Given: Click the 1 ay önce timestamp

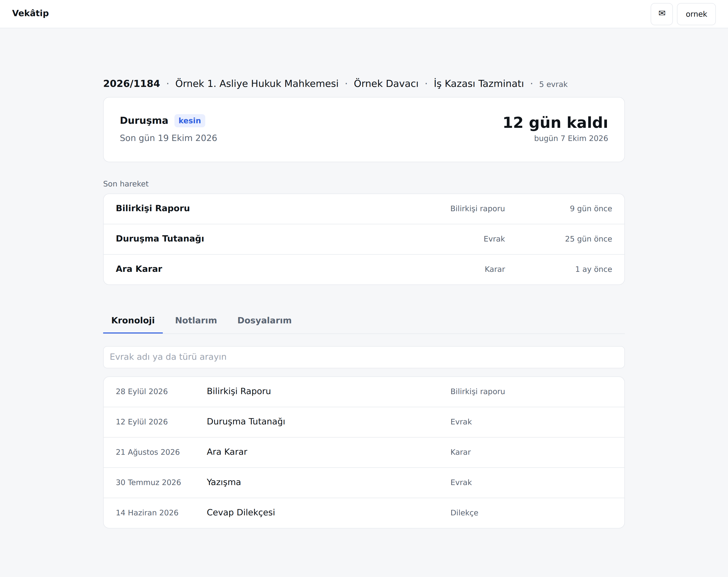Looking at the screenshot, I should coord(594,269).
